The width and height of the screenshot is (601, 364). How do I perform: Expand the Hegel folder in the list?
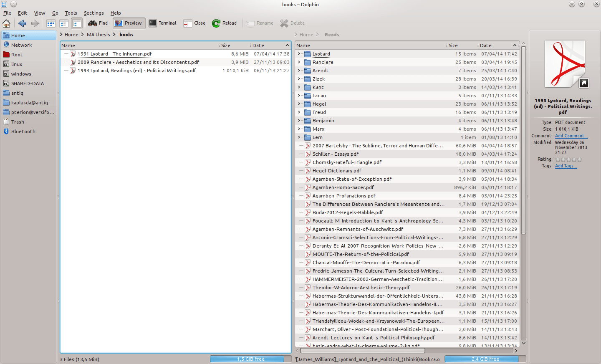pos(298,104)
